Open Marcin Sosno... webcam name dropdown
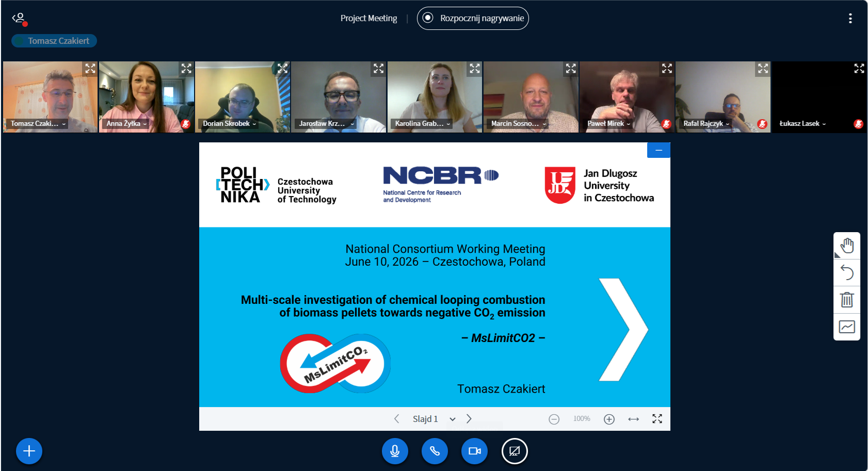Screen dimensions: 868x471 [519, 124]
